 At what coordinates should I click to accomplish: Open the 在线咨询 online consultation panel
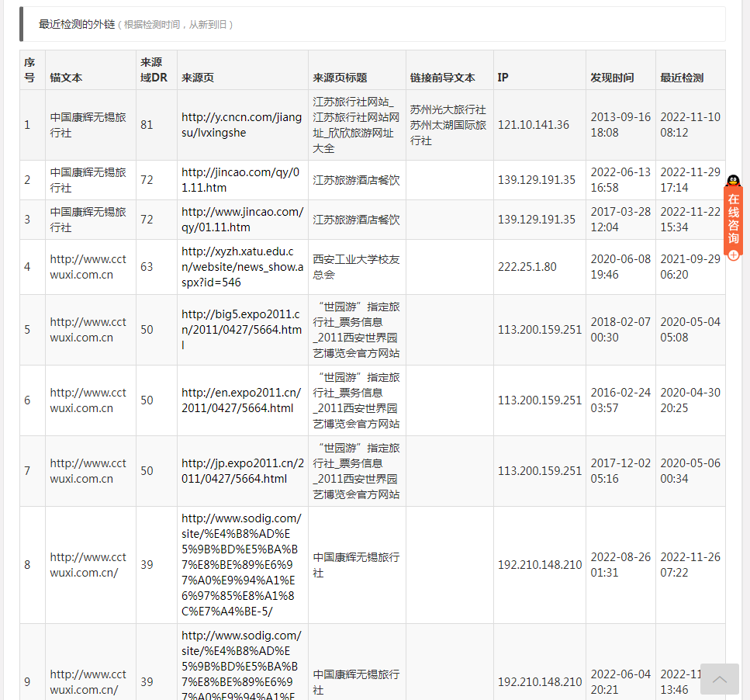click(733, 220)
